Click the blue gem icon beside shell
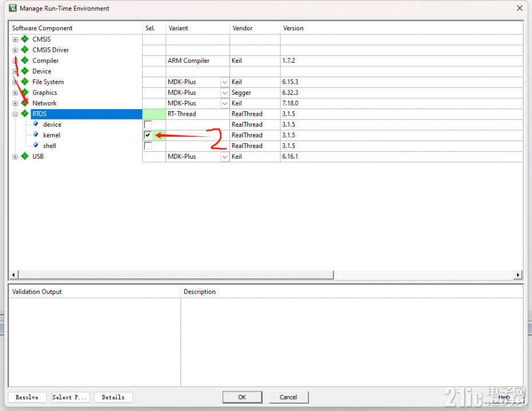 coord(35,145)
